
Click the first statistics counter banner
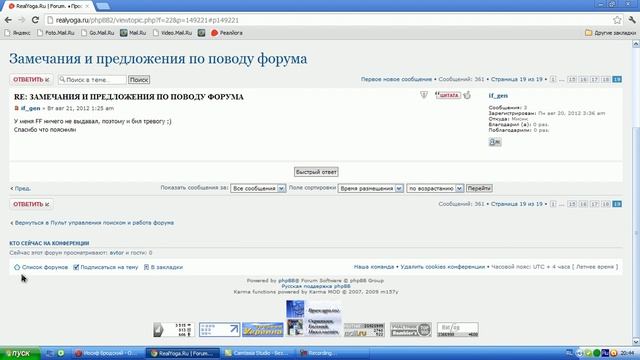(173, 329)
